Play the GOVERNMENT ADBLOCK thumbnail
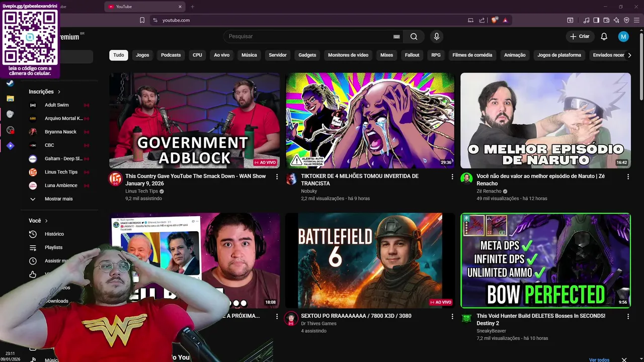The image size is (644, 362). pyautogui.click(x=194, y=121)
